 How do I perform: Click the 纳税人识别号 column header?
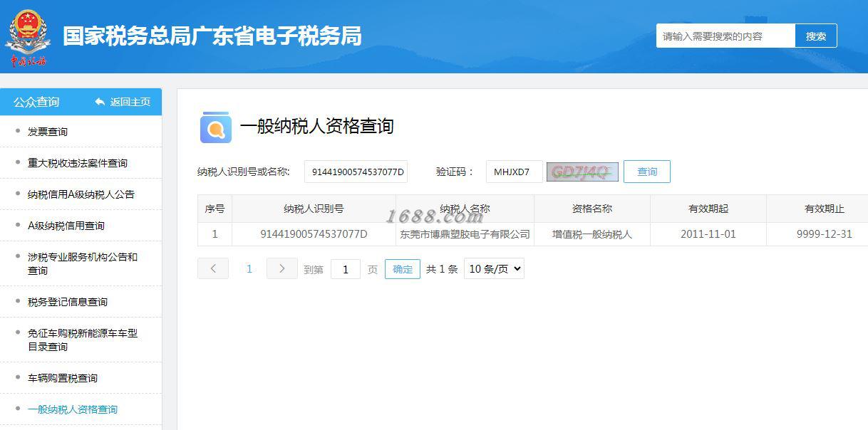[x=314, y=209]
